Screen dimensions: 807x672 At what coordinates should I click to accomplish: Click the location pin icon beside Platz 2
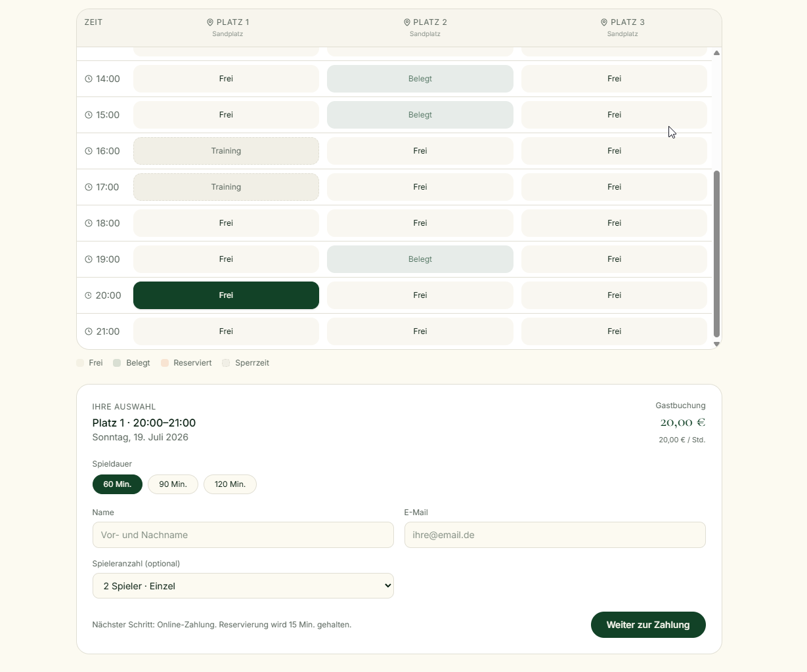pos(407,22)
